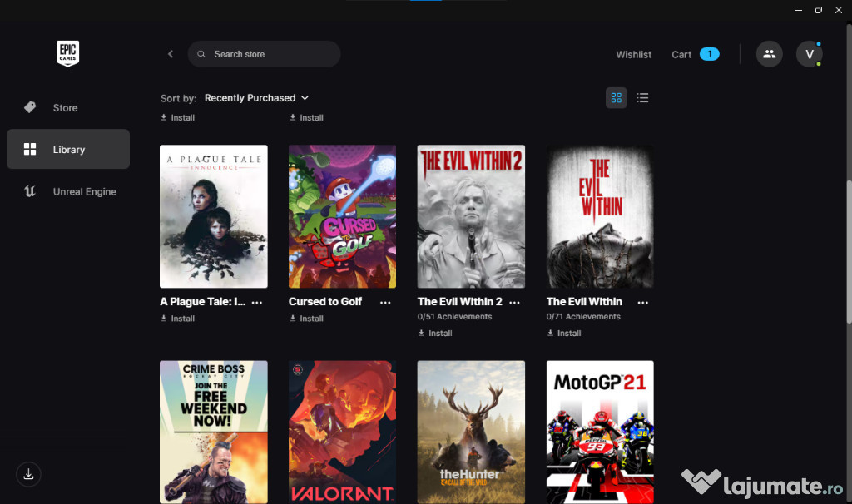Go back using the left arrow
Screen dimensions: 852x504
pyautogui.click(x=171, y=54)
